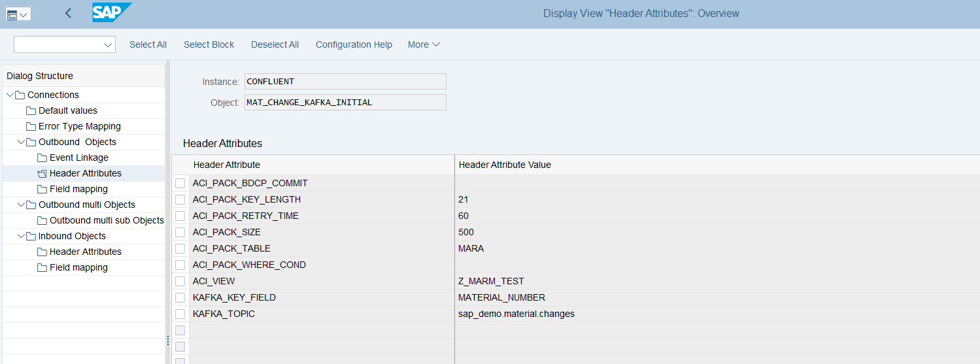Open Configuration Help
This screenshot has width=980, height=364.
click(x=354, y=44)
